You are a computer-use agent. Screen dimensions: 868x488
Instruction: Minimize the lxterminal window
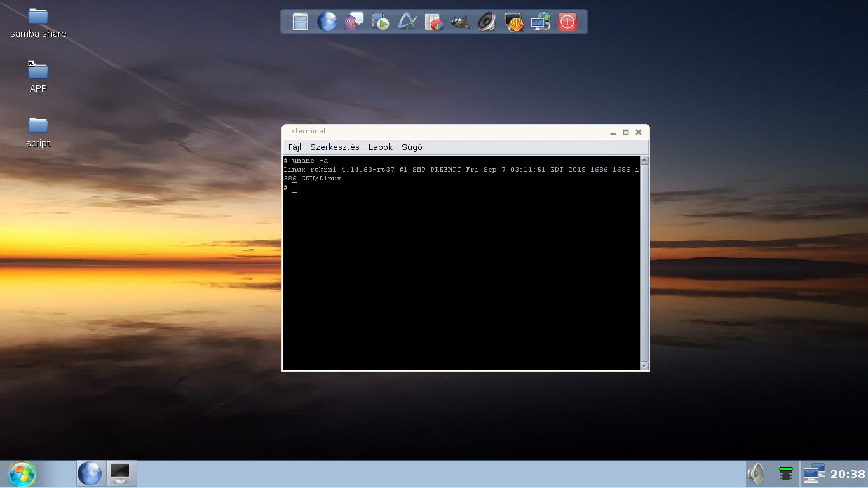tap(613, 132)
